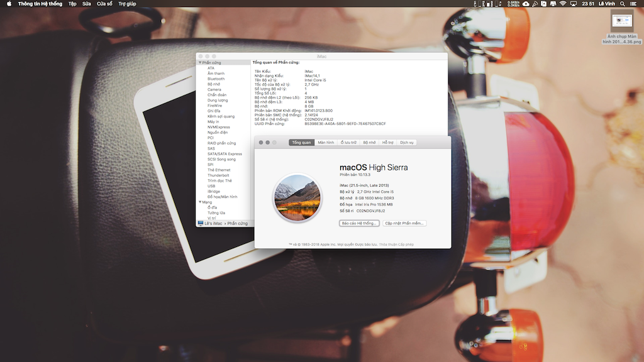
Task: Click the Báo cáo Hệ thống button
Action: click(x=359, y=223)
